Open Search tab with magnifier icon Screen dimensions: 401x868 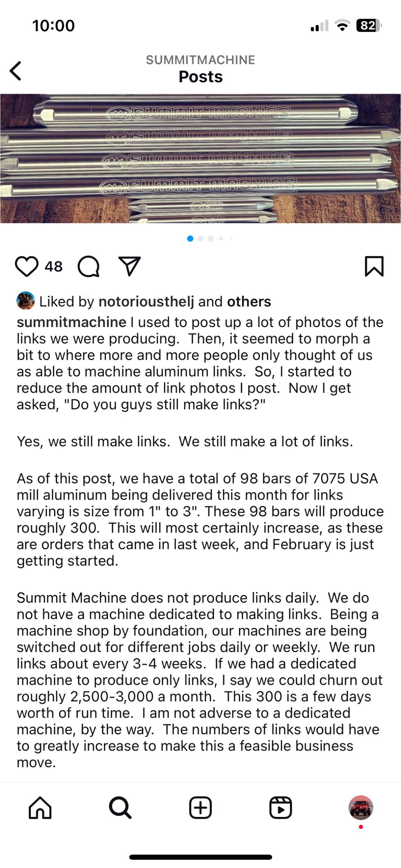click(120, 808)
